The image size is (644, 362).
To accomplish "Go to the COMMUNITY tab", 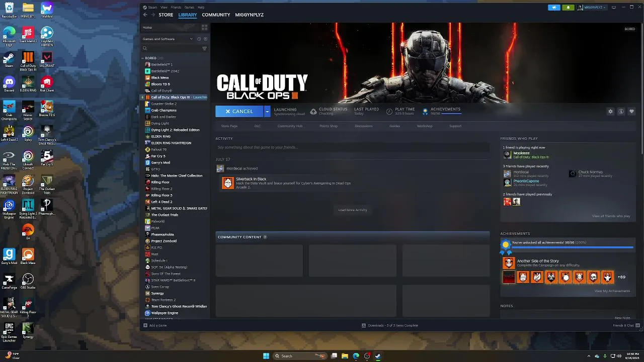I will [x=216, y=15].
